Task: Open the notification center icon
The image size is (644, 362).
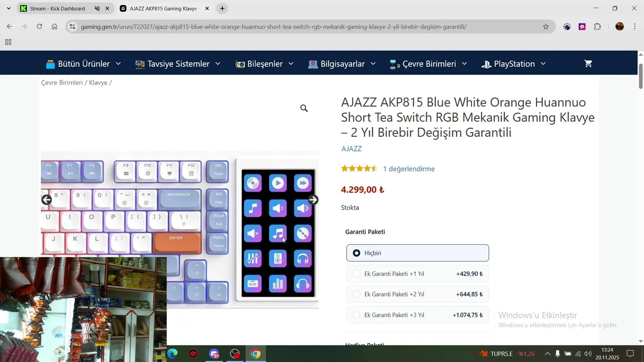Action: [x=630, y=354]
